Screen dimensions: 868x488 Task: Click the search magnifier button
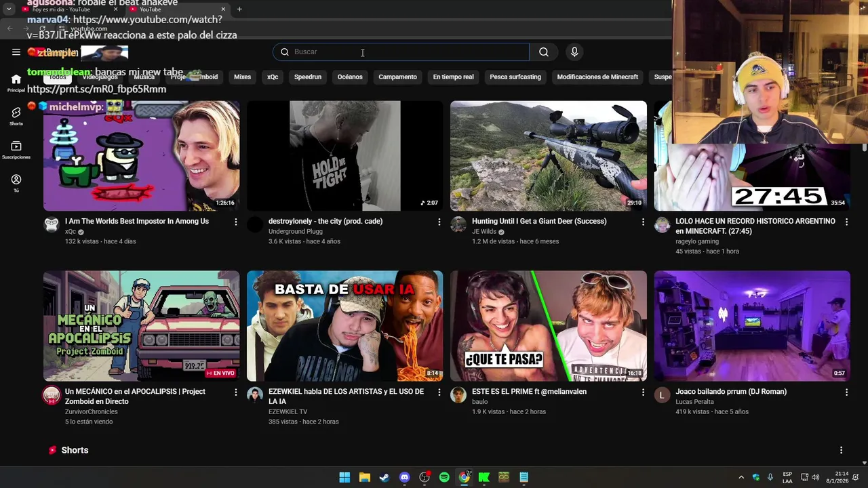click(544, 52)
